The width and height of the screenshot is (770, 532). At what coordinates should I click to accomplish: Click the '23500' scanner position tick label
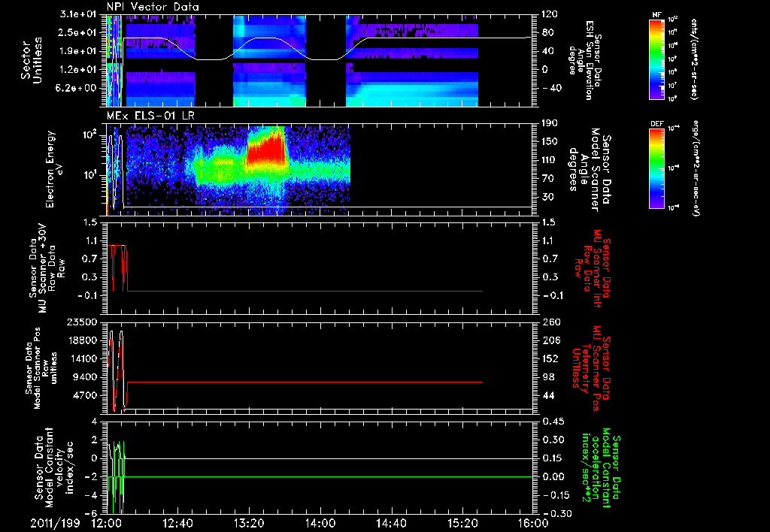pyautogui.click(x=82, y=322)
